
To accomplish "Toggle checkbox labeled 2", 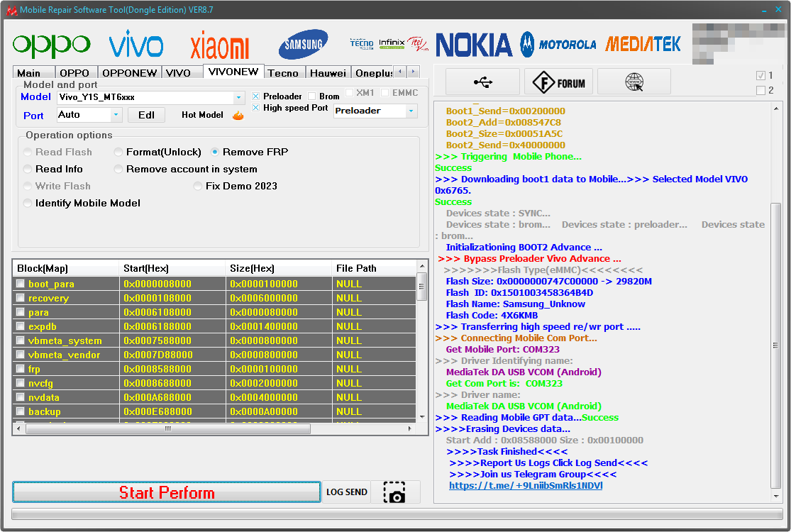I will (760, 90).
